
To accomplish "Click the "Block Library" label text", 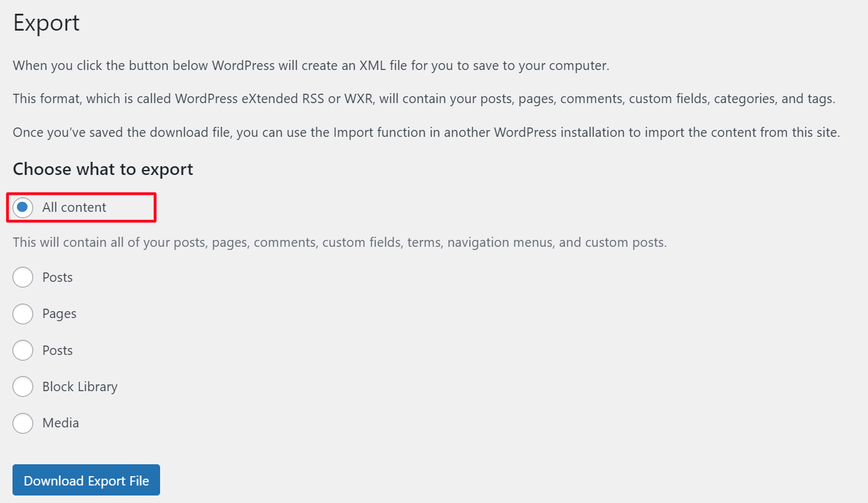I will point(80,387).
